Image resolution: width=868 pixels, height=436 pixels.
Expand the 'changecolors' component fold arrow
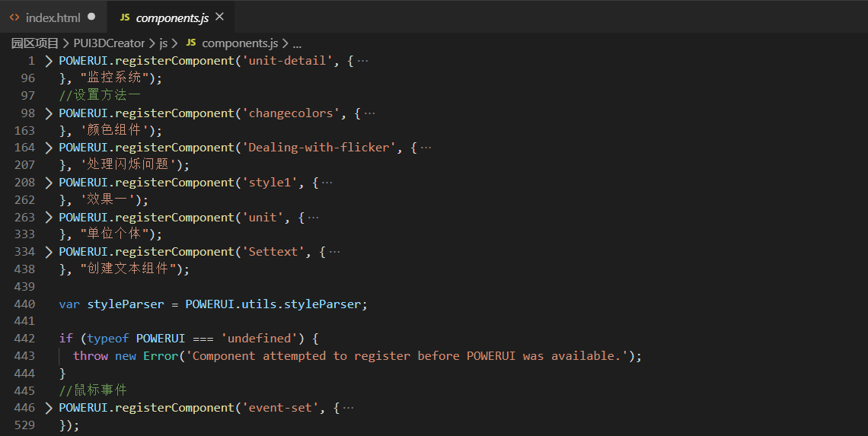tap(49, 113)
